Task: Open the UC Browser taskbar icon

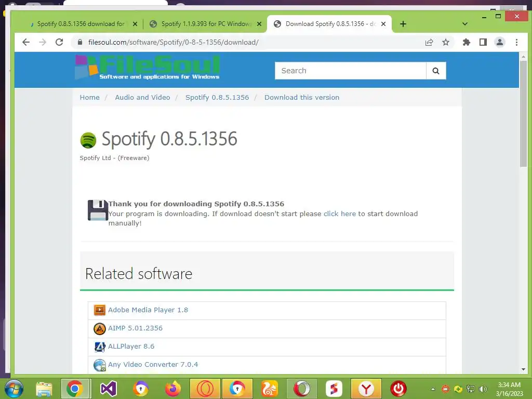Action: point(270,389)
